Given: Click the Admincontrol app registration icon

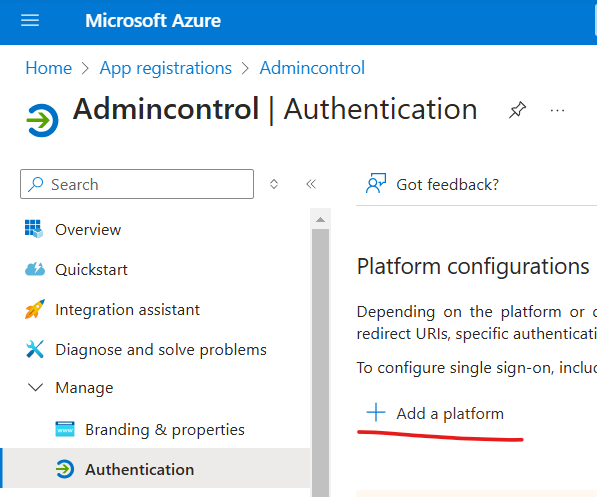Looking at the screenshot, I should 42,120.
